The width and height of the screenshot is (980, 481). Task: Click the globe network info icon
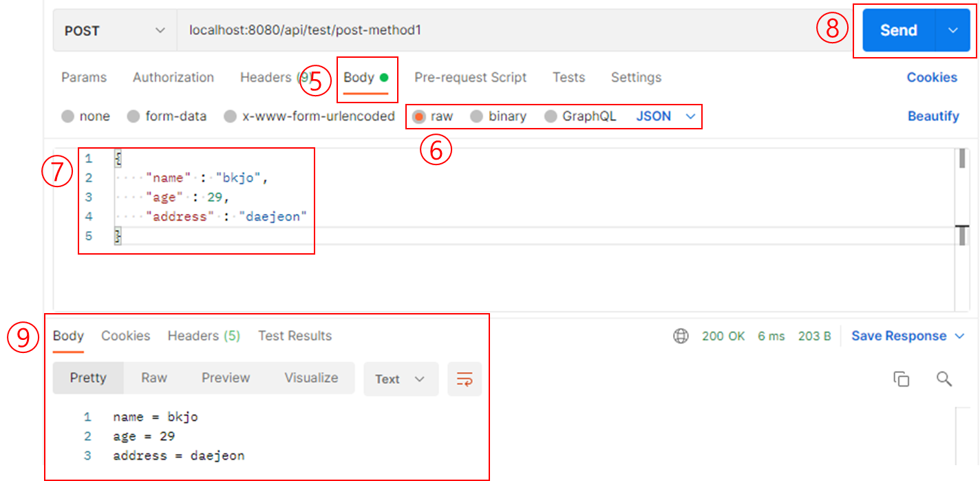pos(681,336)
